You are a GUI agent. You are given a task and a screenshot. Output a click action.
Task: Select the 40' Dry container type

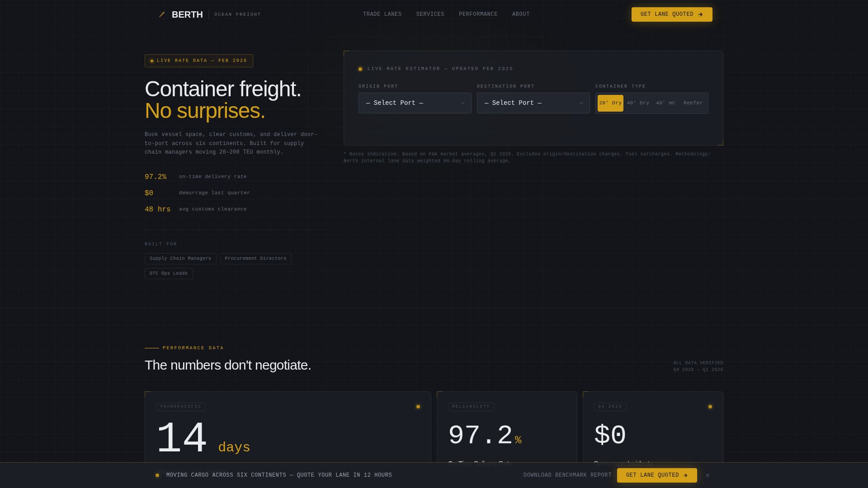click(x=637, y=103)
